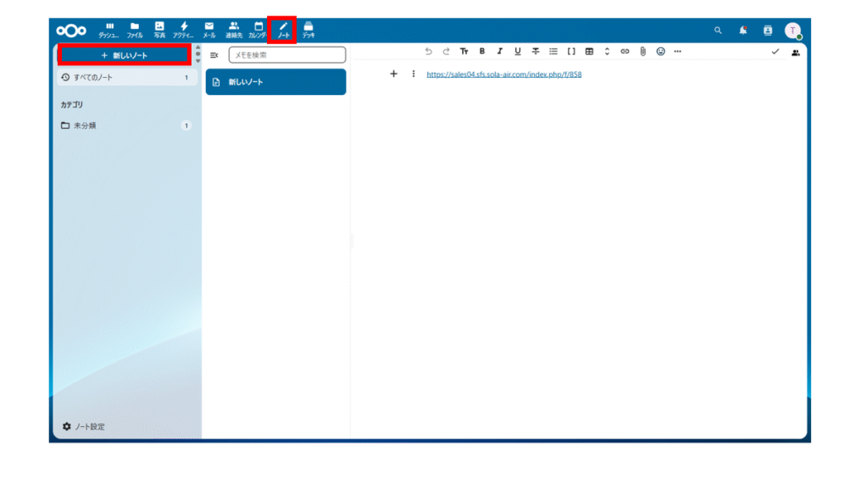Viewport: 868px width, 483px height.
Task: Open the heading text style dropdown
Action: click(464, 52)
